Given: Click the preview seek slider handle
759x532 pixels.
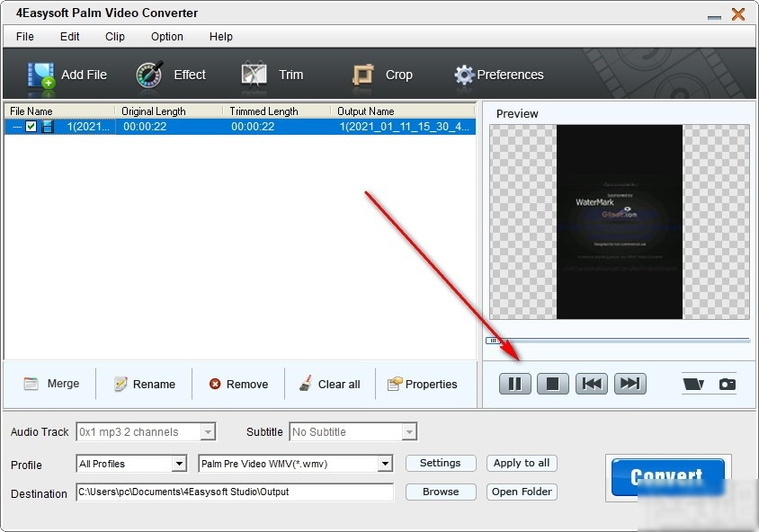Looking at the screenshot, I should tap(492, 341).
